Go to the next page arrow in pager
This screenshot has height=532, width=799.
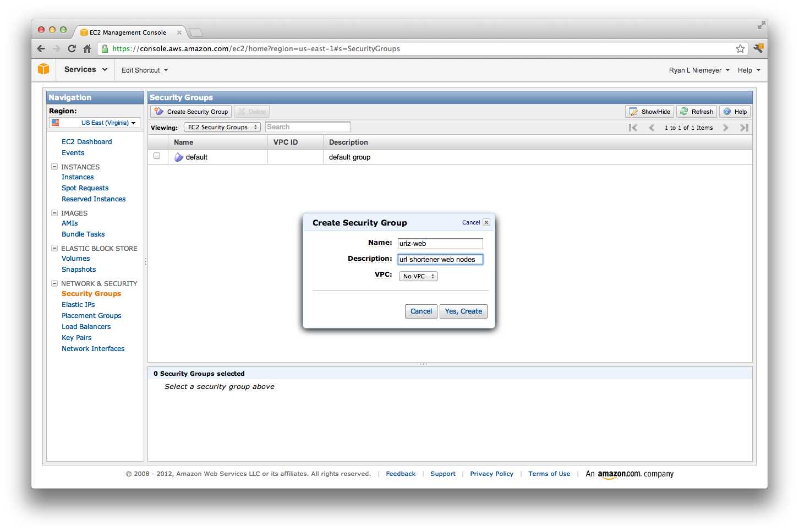pos(726,128)
